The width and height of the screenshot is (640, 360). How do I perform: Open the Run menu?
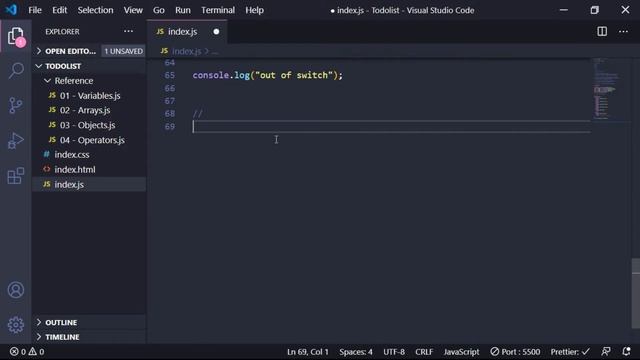coord(182,10)
